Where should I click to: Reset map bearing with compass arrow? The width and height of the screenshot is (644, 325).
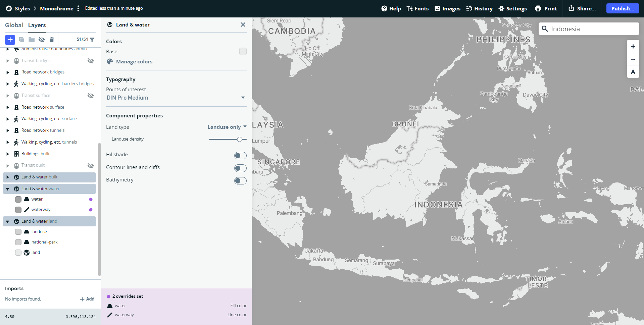point(633,72)
